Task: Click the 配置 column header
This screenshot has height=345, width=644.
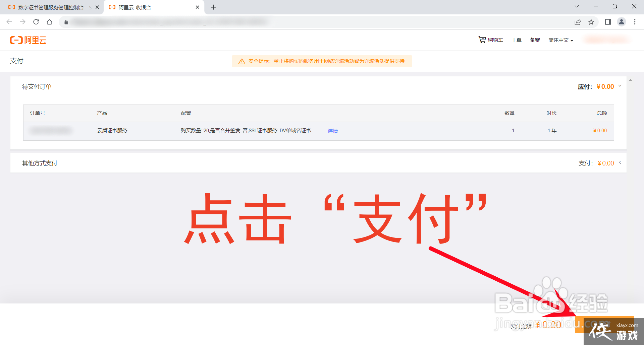Action: 186,113
